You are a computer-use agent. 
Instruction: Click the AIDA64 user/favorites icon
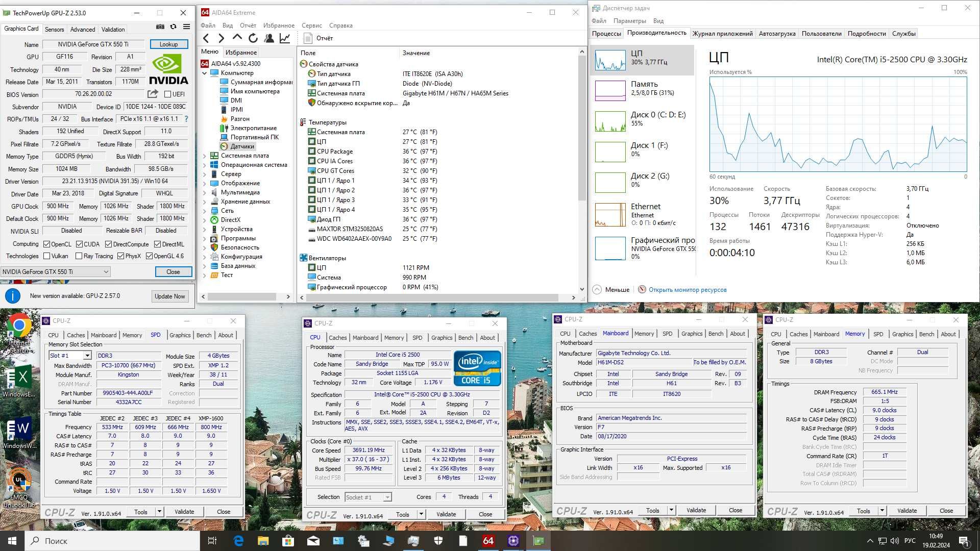pyautogui.click(x=269, y=38)
